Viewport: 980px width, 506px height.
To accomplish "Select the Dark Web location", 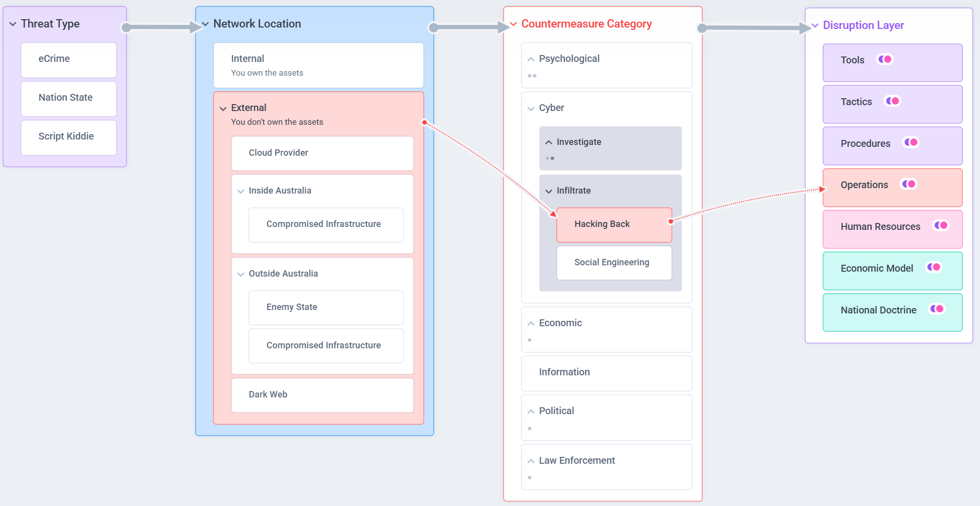I will pos(322,395).
